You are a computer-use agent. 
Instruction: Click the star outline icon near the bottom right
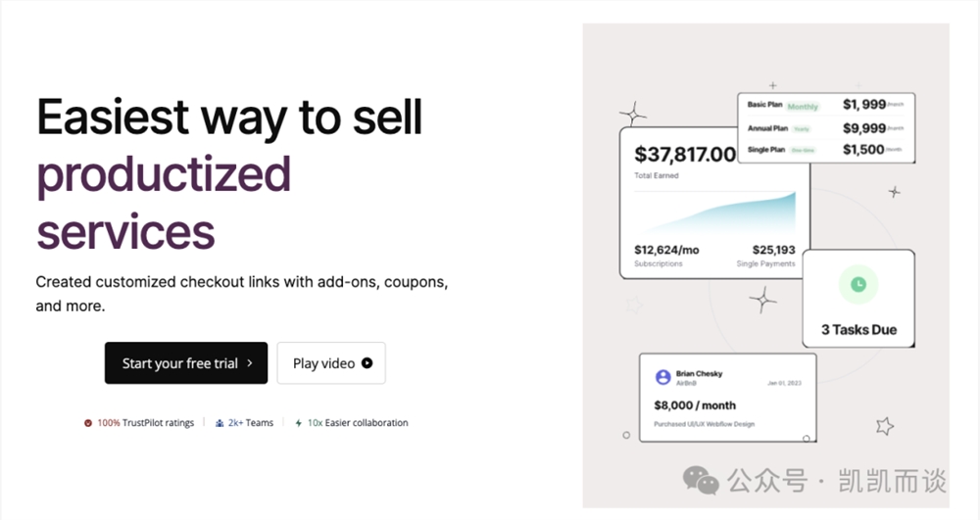coord(884,426)
